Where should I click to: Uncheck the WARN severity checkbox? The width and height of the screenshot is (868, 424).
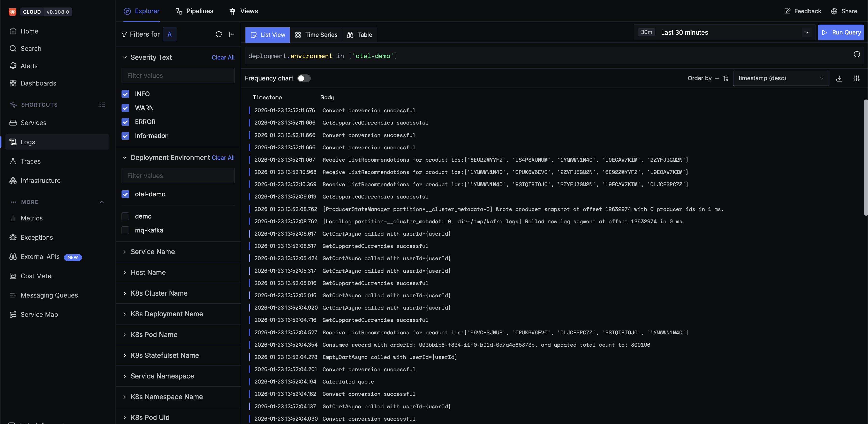pyautogui.click(x=125, y=108)
